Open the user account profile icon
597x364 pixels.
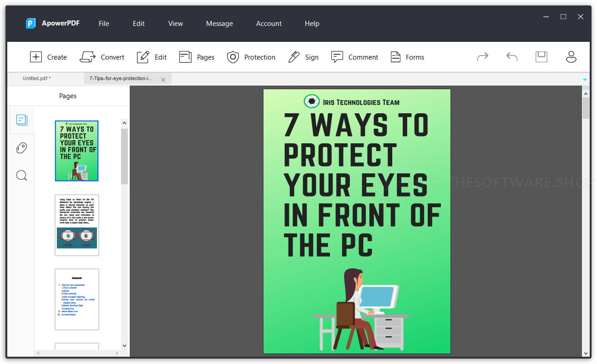571,57
